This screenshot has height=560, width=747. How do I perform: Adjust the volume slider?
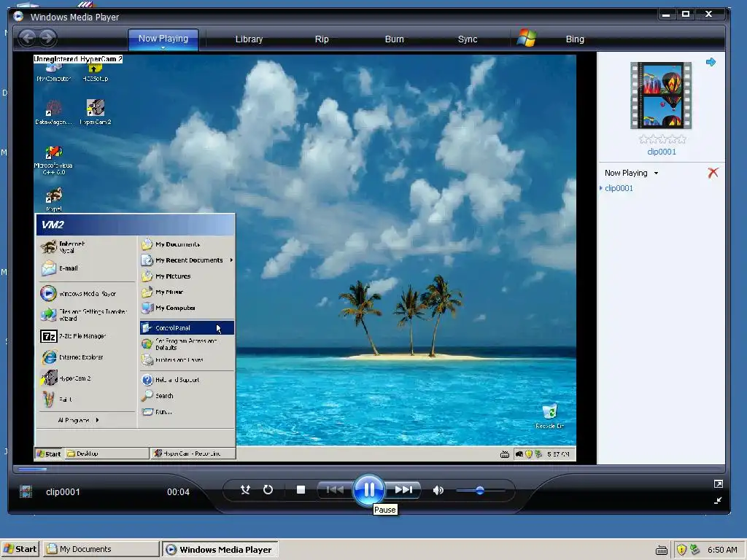480,490
